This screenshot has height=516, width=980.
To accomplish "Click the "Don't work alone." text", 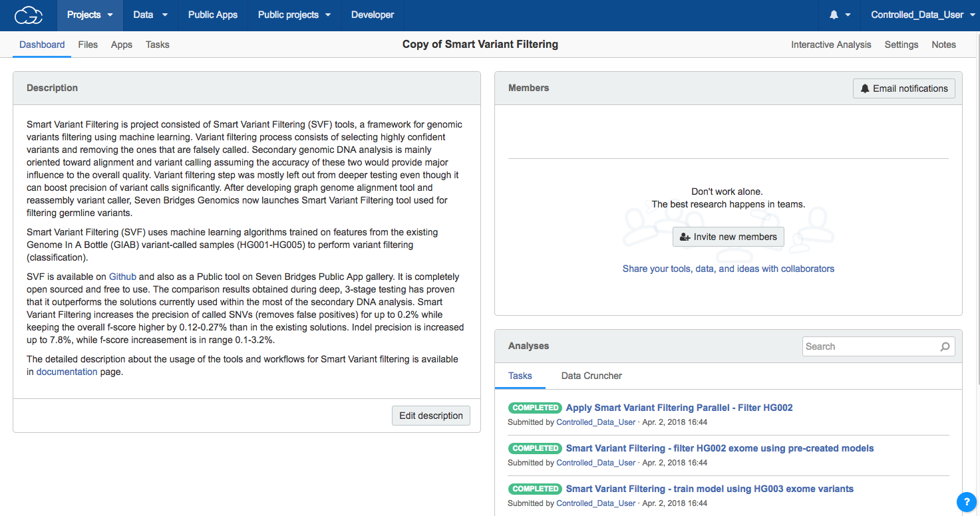I will pos(727,192).
